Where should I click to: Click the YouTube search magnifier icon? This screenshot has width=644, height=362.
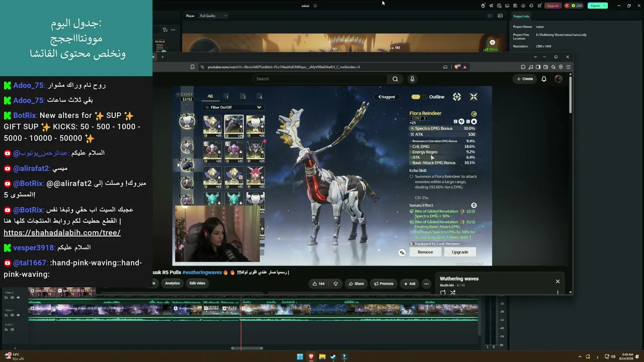(x=395, y=79)
